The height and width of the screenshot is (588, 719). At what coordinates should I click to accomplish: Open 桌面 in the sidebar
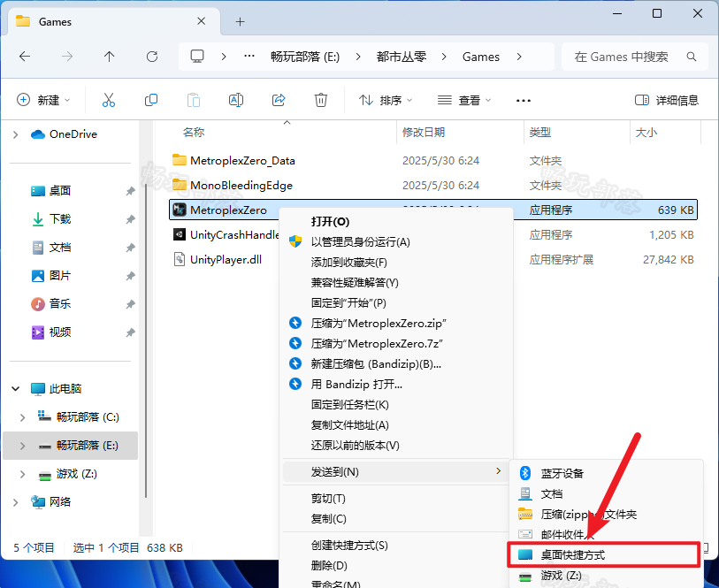click(x=51, y=191)
